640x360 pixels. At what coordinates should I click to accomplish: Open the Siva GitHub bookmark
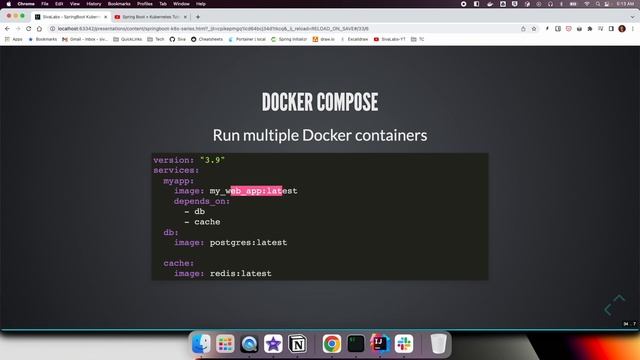coord(178,39)
